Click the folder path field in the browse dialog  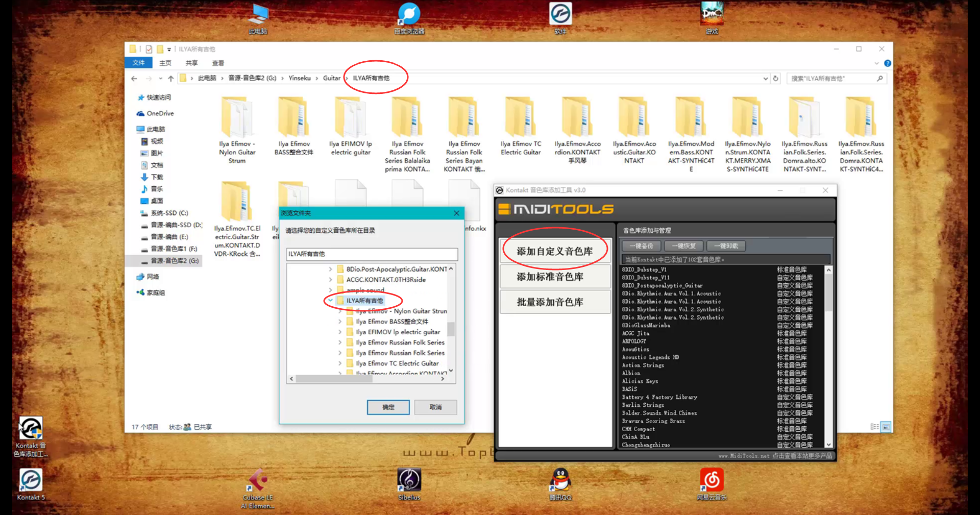point(372,254)
